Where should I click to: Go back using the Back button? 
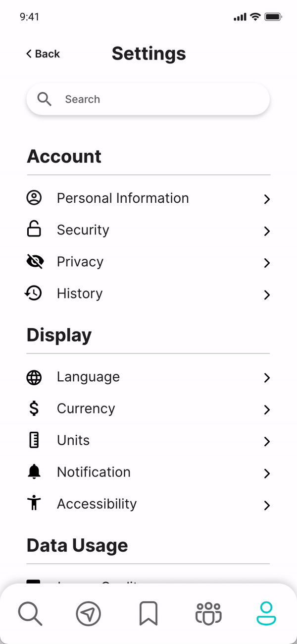click(43, 54)
